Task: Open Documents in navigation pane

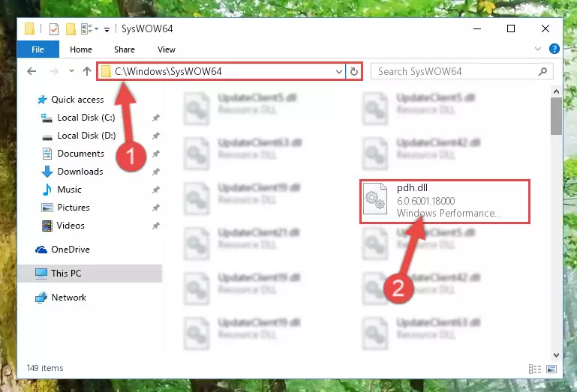Action: pos(80,154)
